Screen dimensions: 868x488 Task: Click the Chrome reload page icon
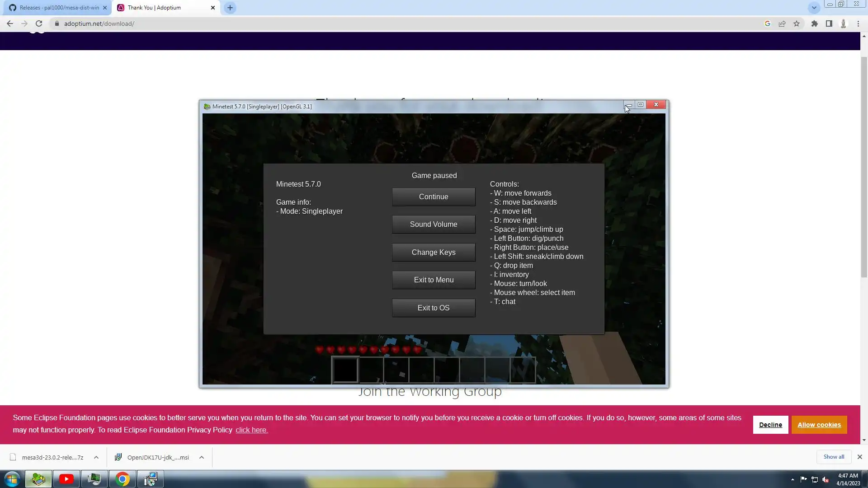pyautogui.click(x=39, y=23)
